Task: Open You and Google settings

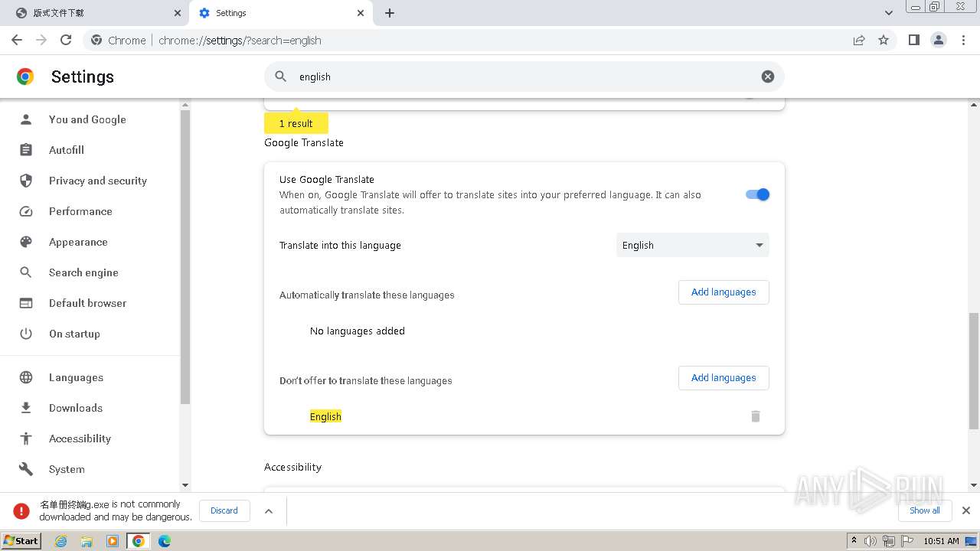Action: pyautogui.click(x=87, y=119)
